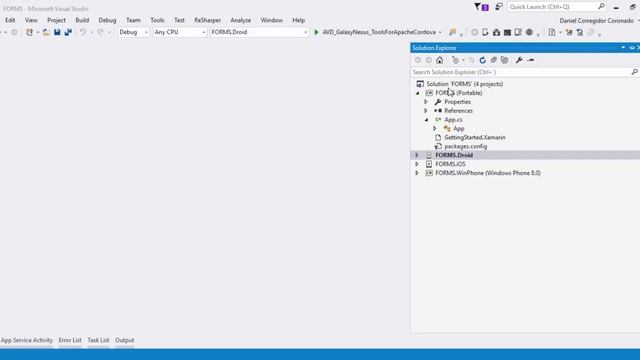
Task: Open the Debug menu
Action: tap(107, 20)
